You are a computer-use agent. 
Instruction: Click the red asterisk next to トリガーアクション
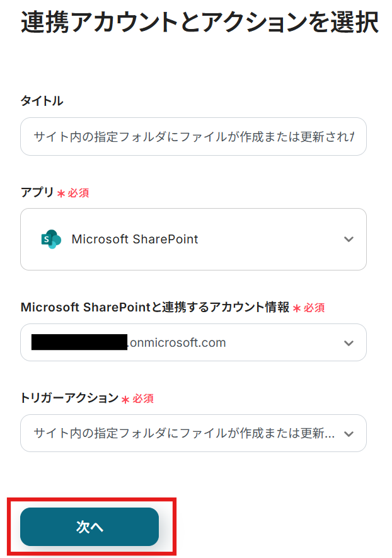click(x=125, y=399)
